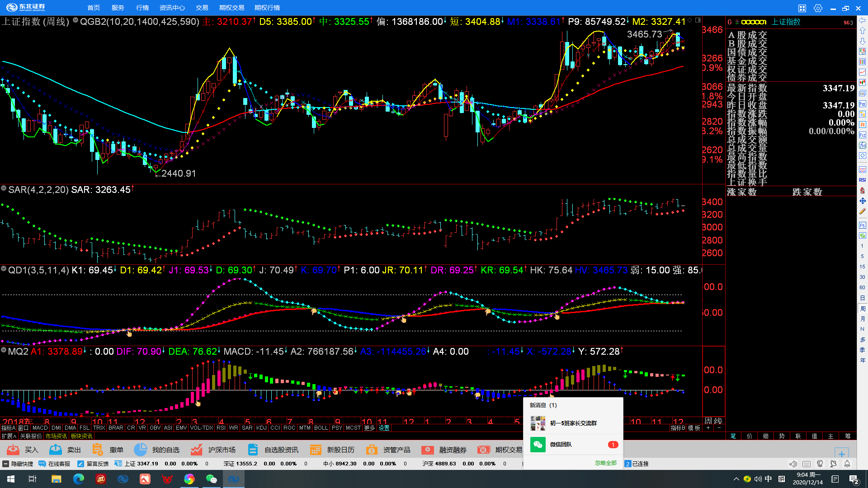Select 15 minute period in sidebar
The width and height of the screenshot is (868, 488).
click(x=863, y=267)
